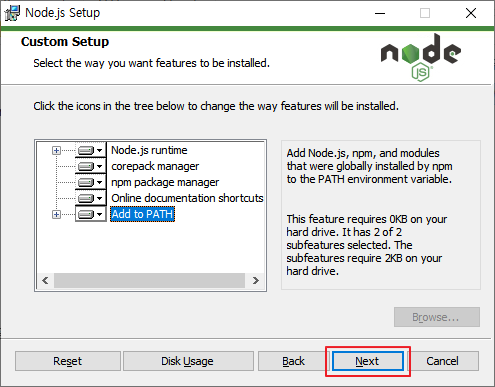Open npm package manager feature install dropdown
495x387 pixels.
(90, 182)
